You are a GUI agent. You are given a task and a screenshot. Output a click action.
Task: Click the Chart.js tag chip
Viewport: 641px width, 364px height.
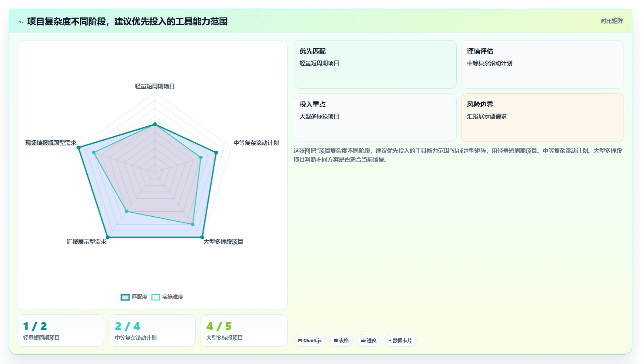309,340
